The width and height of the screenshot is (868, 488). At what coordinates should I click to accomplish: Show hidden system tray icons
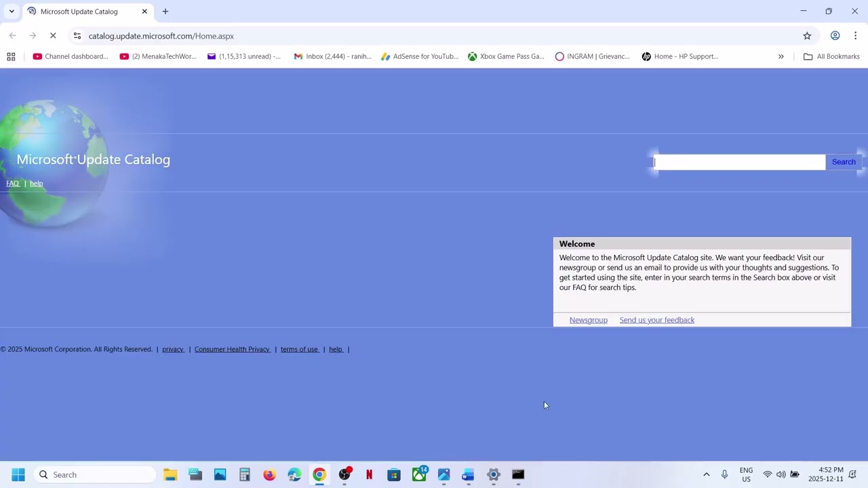click(x=706, y=474)
